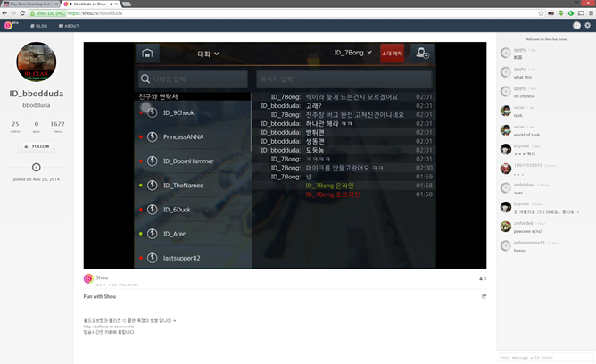
Task: Click the username abdulplays in chat
Action: coord(524,185)
